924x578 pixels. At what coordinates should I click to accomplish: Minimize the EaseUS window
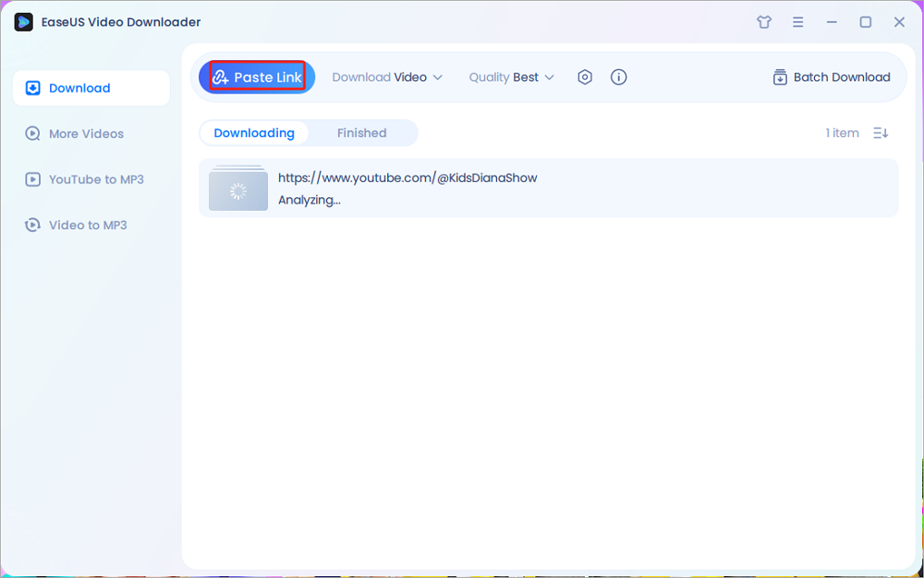click(832, 22)
